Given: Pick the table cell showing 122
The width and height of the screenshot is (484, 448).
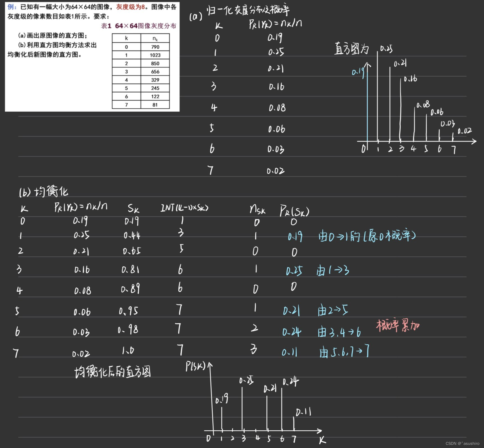Looking at the screenshot, I should (x=155, y=97).
